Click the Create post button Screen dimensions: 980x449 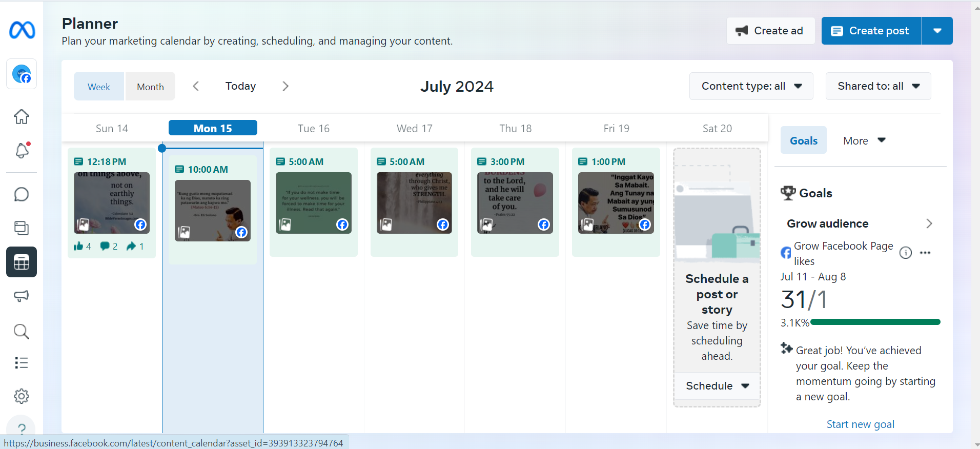point(871,31)
